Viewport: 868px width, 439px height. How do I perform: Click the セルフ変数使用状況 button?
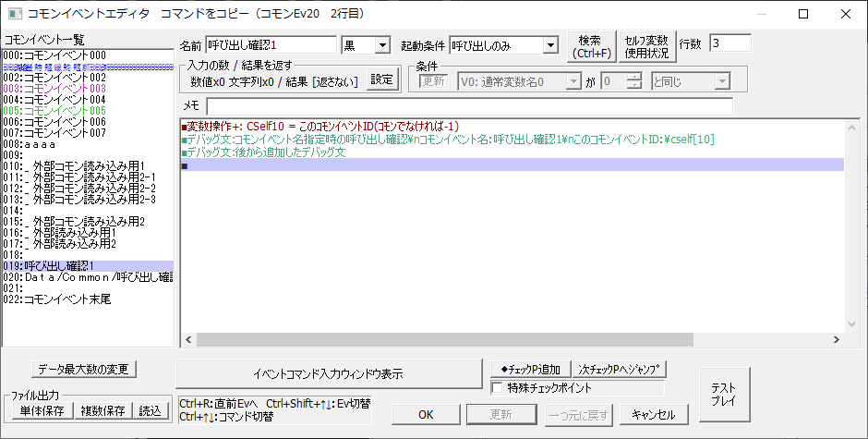coord(646,47)
